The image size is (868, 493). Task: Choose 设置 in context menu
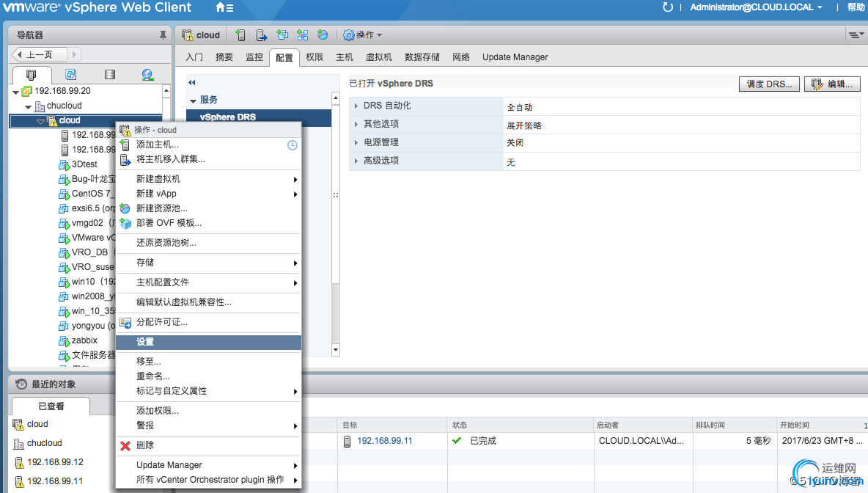[x=209, y=343]
